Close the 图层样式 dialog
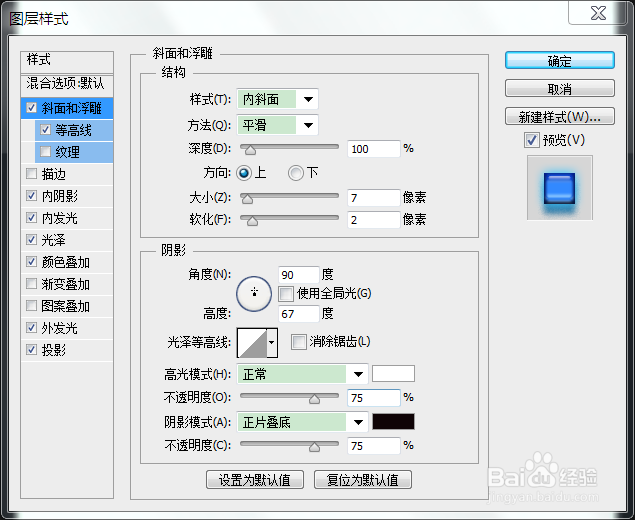 [598, 13]
